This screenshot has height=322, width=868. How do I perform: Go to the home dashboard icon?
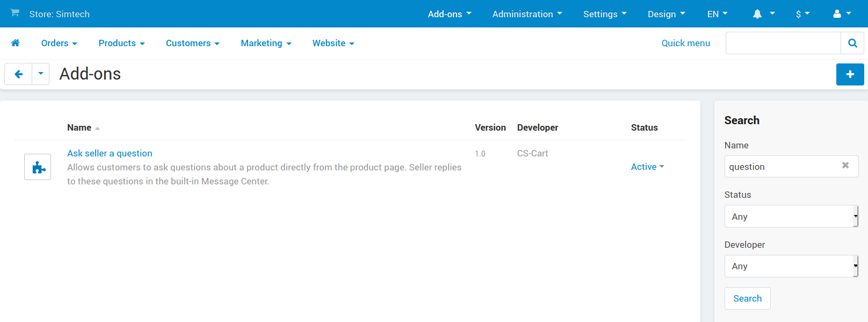16,43
